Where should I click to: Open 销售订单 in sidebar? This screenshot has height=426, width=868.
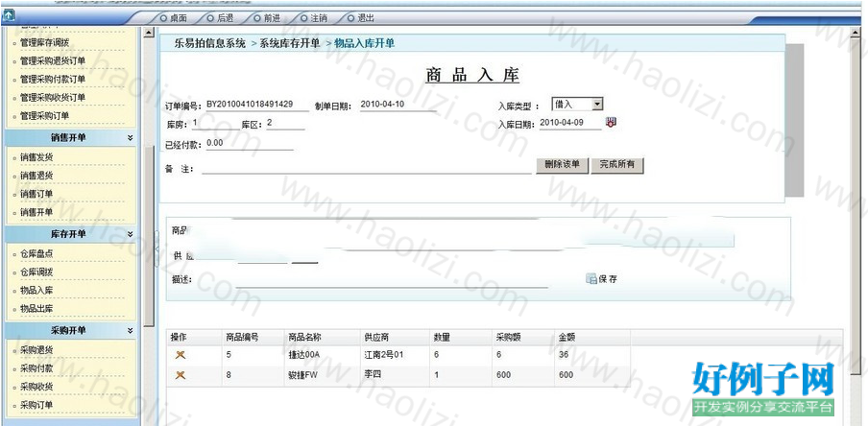36,194
